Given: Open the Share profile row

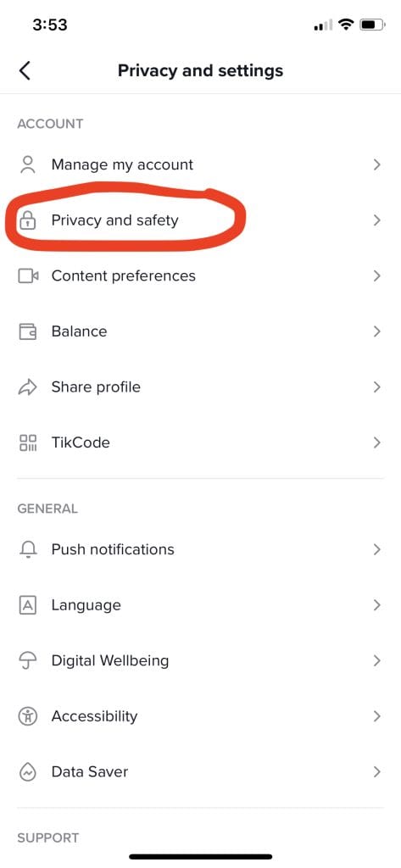Looking at the screenshot, I should coord(200,387).
